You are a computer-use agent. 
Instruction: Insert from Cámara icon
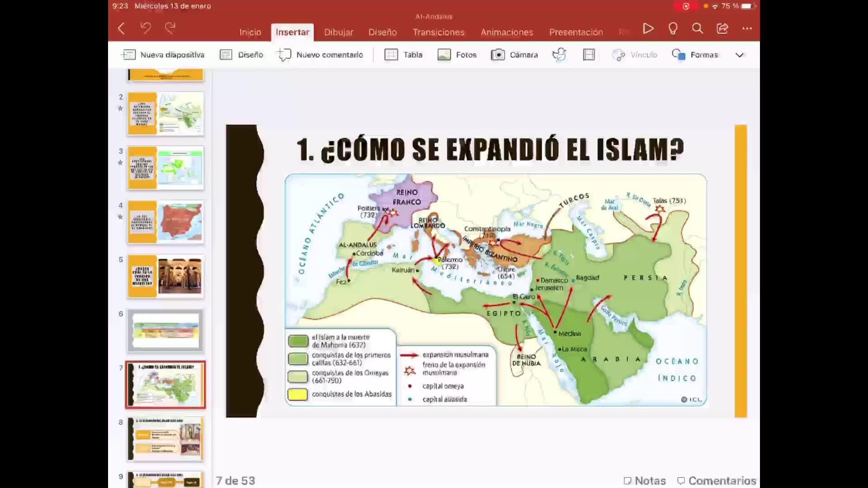pos(514,55)
